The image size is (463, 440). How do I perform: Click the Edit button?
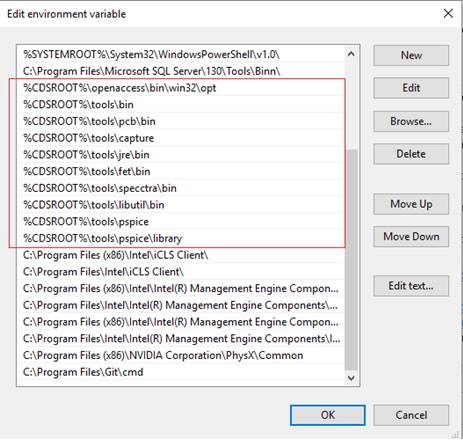411,88
